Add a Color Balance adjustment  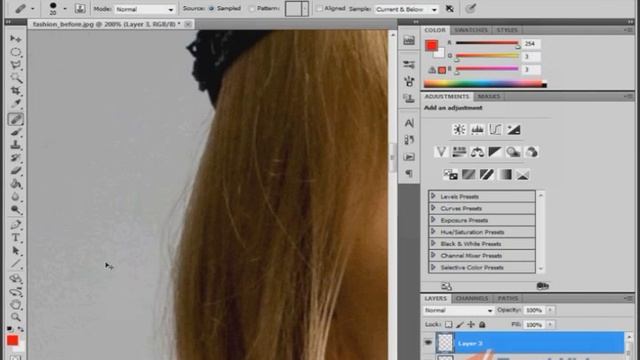(x=477, y=152)
